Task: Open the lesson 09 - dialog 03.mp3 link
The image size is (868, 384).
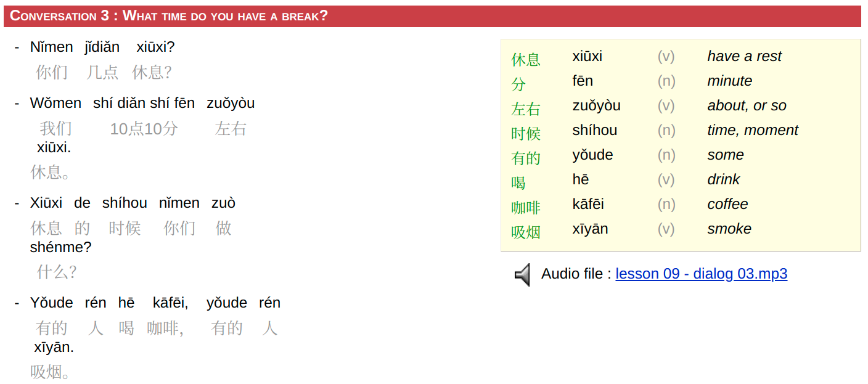Action: point(702,274)
